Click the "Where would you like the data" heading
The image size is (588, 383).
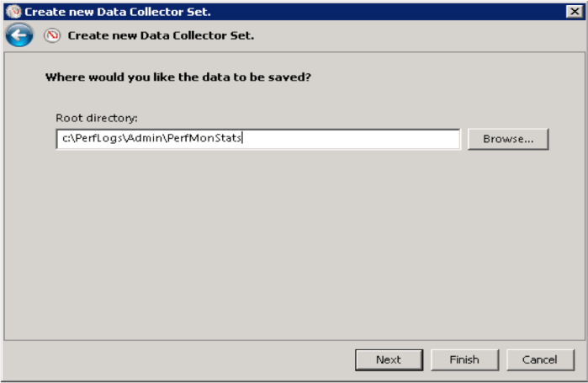[177, 77]
